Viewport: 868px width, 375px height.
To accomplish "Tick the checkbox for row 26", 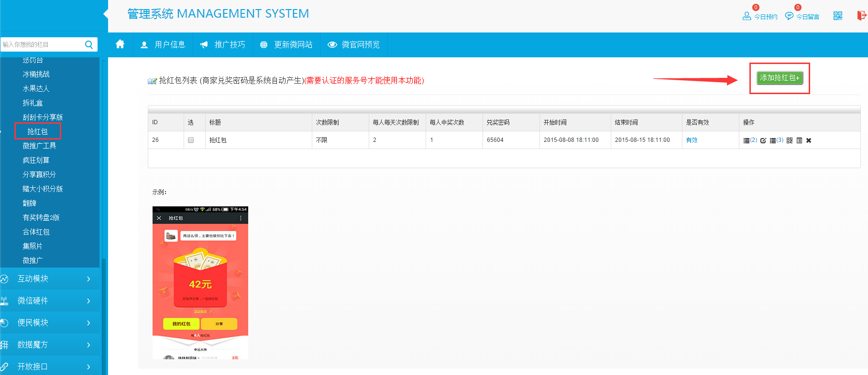I will coord(191,140).
